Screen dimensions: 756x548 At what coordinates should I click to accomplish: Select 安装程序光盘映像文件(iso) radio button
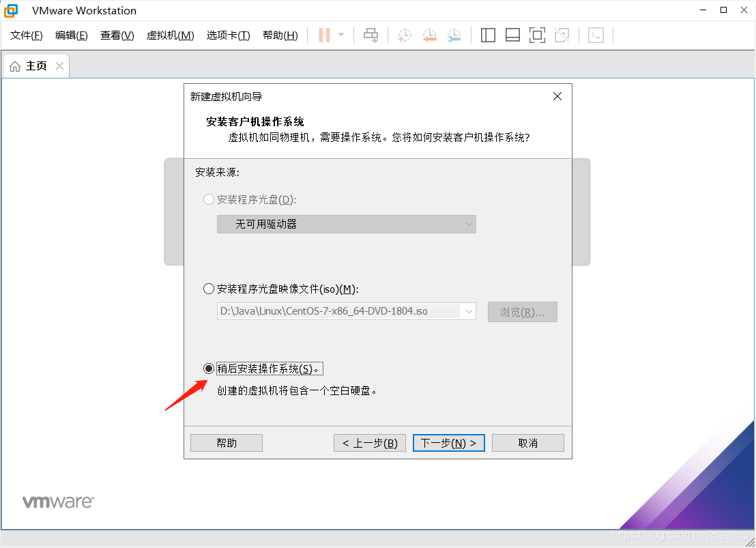click(208, 289)
